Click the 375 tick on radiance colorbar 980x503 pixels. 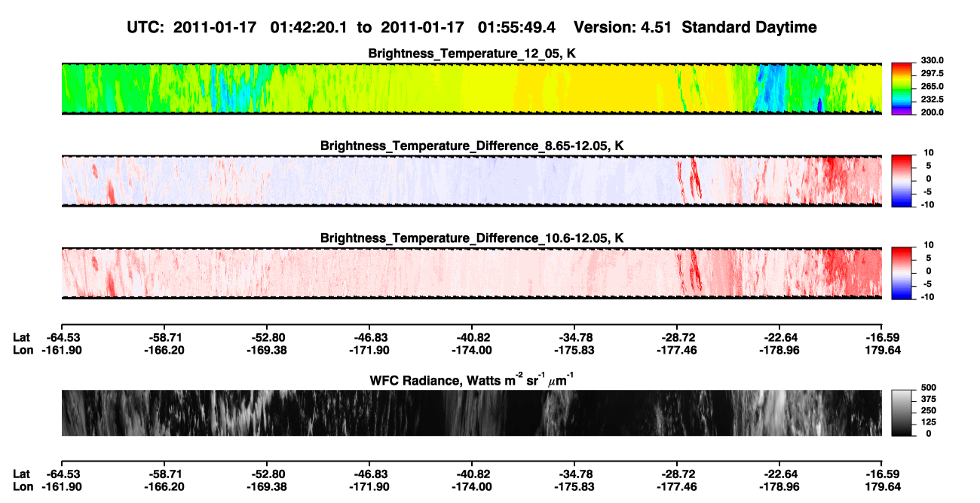pos(929,400)
